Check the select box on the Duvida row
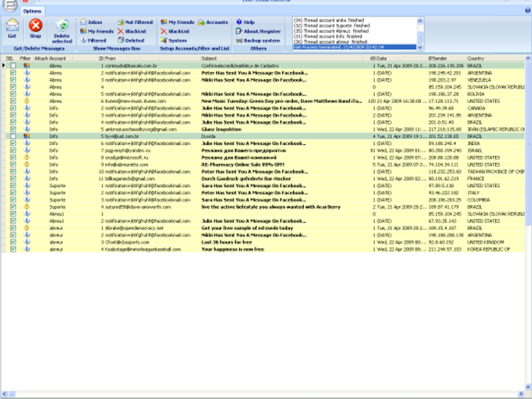The width and height of the screenshot is (532, 399). (x=13, y=136)
